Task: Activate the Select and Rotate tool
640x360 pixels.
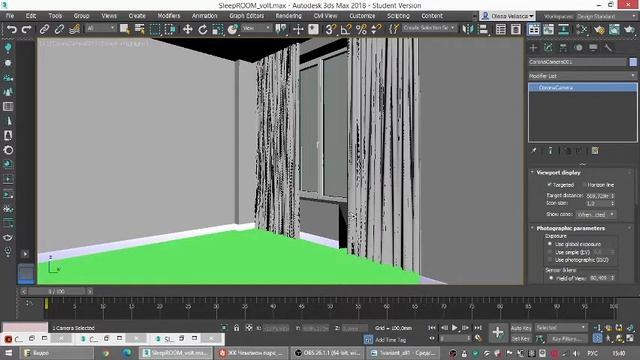Action: 202,29
